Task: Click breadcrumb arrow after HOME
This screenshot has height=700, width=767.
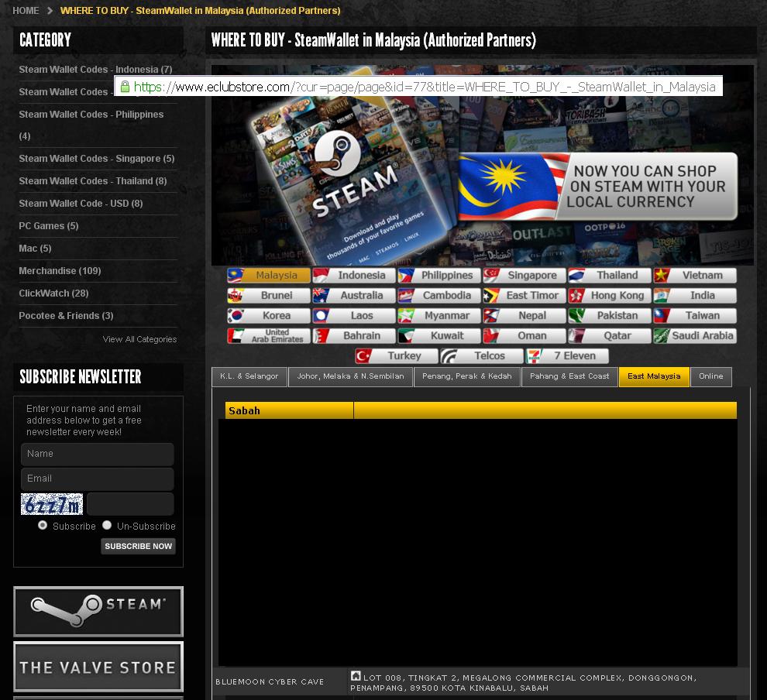Action: pos(50,10)
